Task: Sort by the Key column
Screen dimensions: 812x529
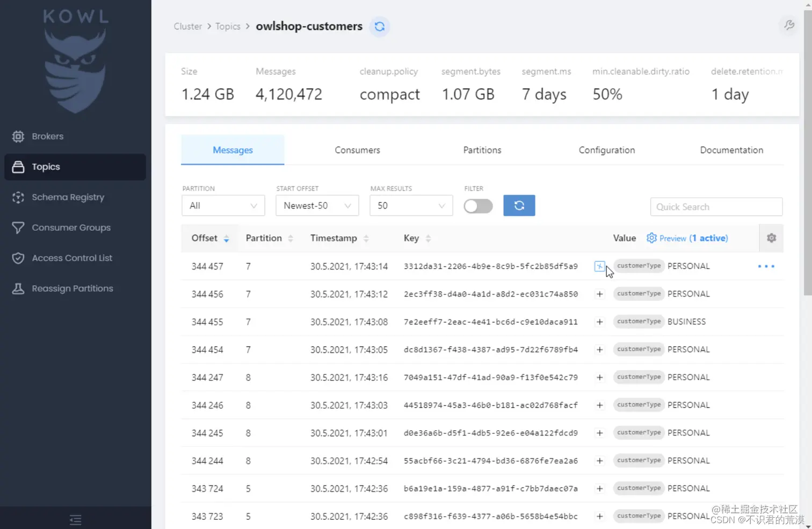Action: click(417, 238)
